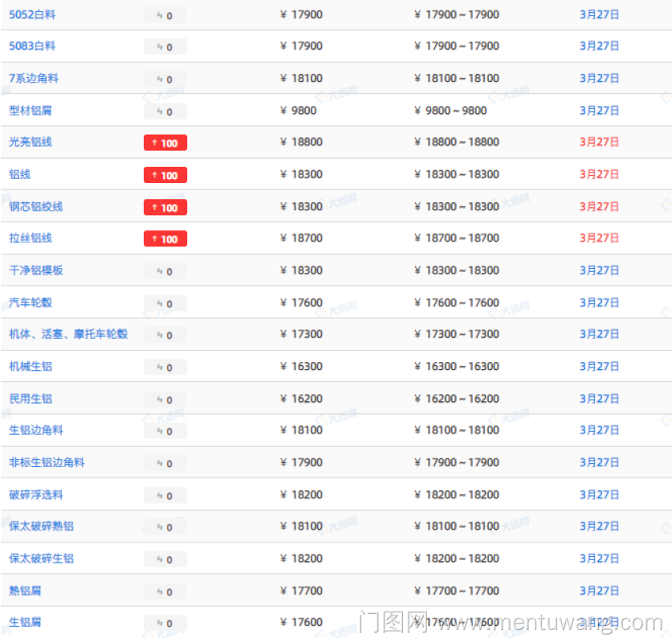Click the price range for 非标生铝边角料
The image size is (672, 642).
[x=456, y=462]
